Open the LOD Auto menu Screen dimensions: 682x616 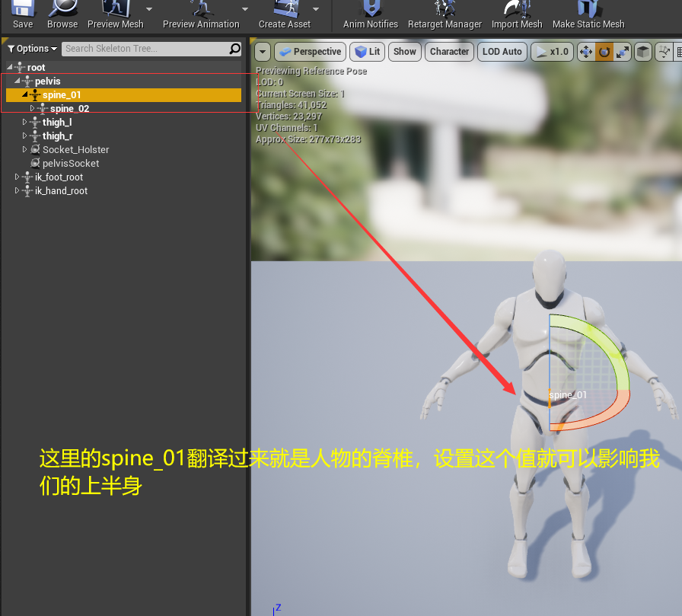pos(502,52)
